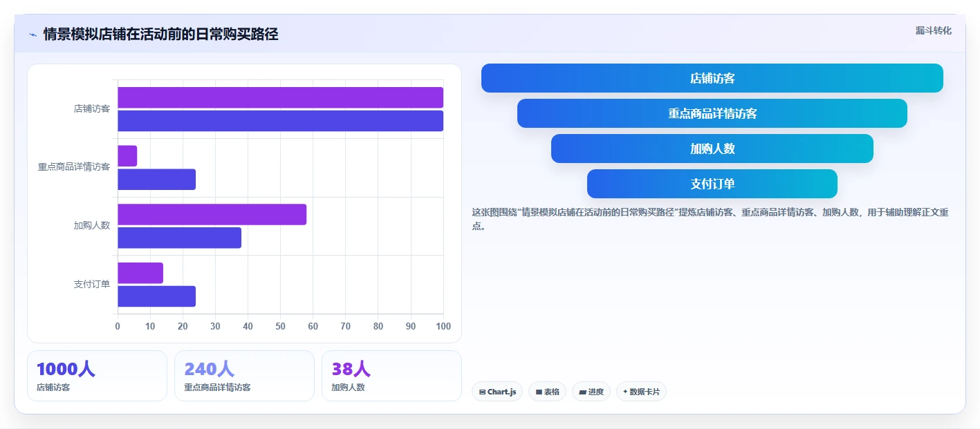The image size is (980, 429).
Task: Click the indigo 加购人数 bar
Action: pyautogui.click(x=179, y=238)
